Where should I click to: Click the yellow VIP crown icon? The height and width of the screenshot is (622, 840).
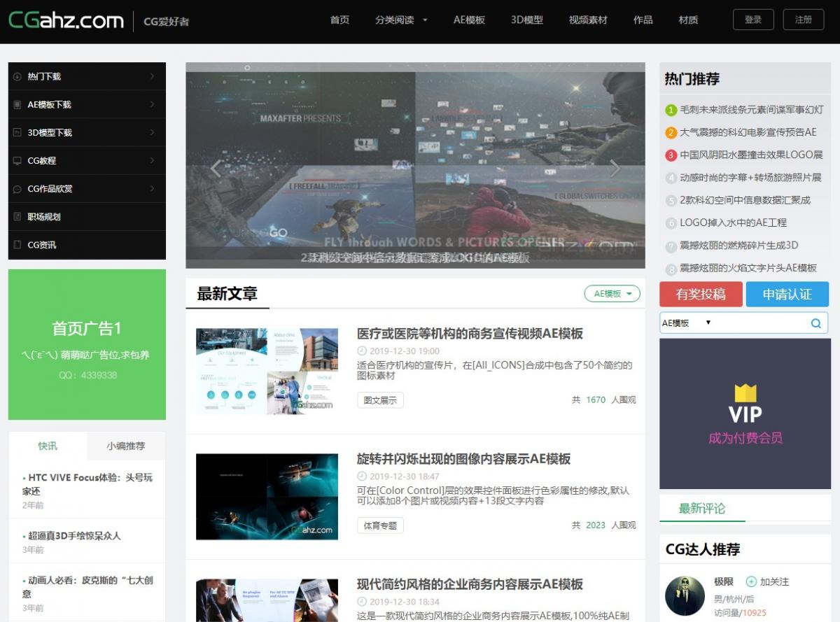[745, 393]
